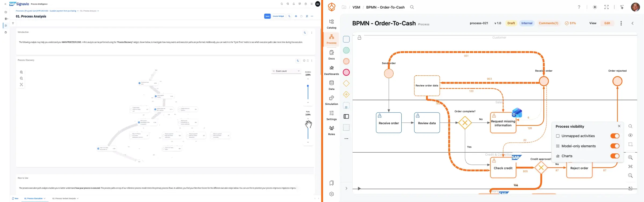Select the parallel gateway plus shape
Image resolution: width=644 pixels, height=202 pixels.
(x=346, y=94)
